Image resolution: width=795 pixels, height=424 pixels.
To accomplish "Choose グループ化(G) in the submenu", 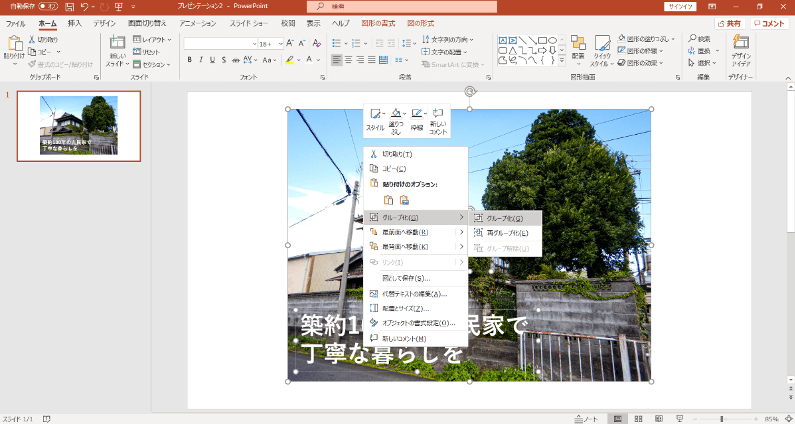I will coord(505,217).
